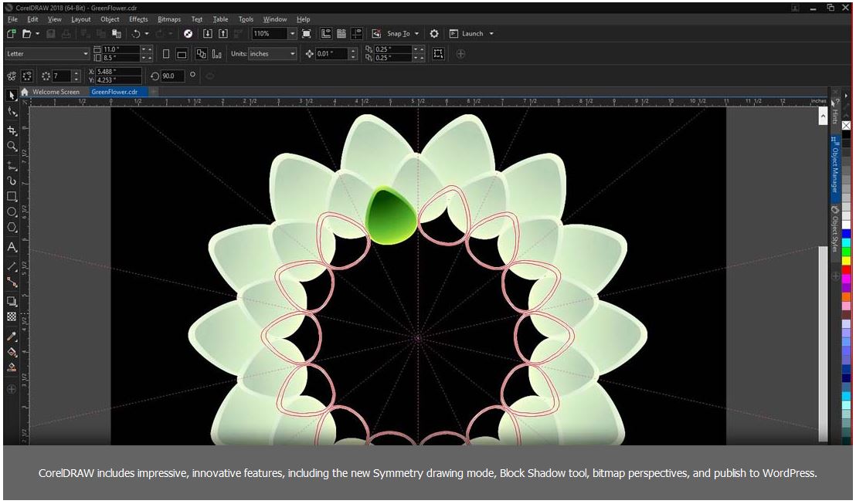The width and height of the screenshot is (856, 504).
Task: Open the Hints docker tab
Action: (x=834, y=113)
